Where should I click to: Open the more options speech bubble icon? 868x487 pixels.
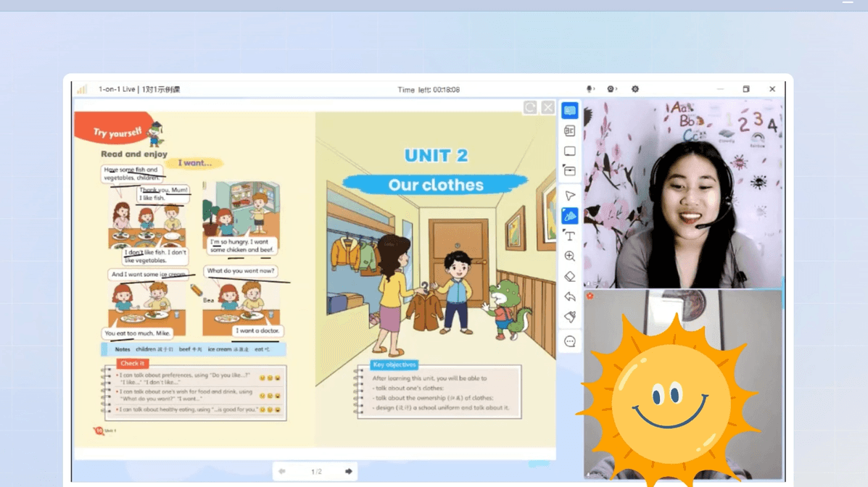coord(569,341)
